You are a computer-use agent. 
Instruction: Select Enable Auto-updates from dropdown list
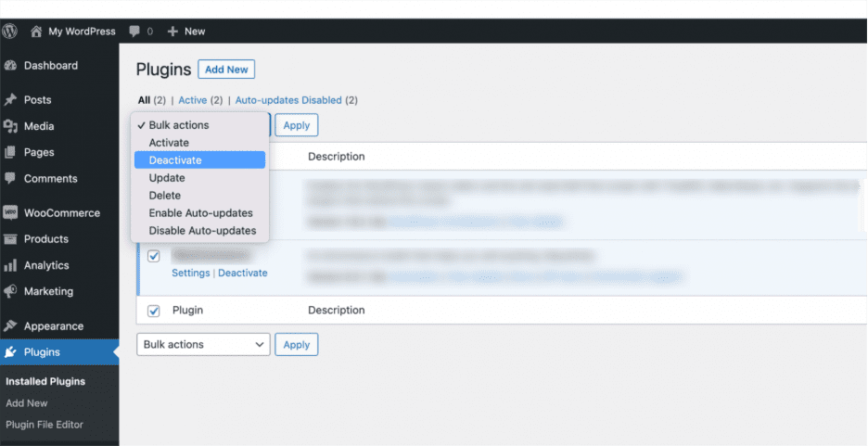(200, 213)
